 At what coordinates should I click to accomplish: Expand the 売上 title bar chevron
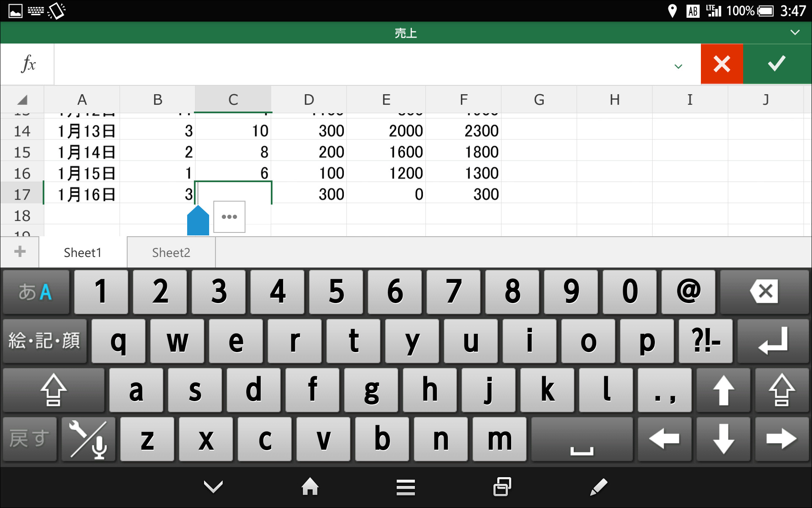point(795,33)
